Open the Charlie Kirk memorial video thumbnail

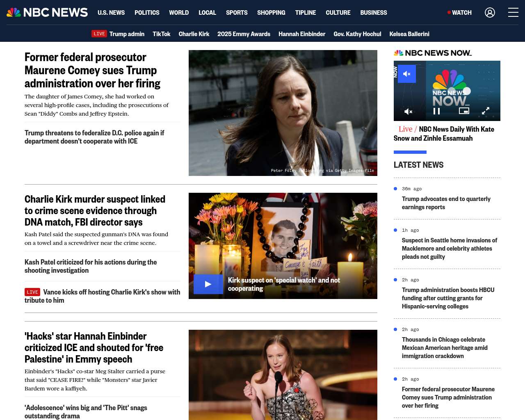click(283, 246)
